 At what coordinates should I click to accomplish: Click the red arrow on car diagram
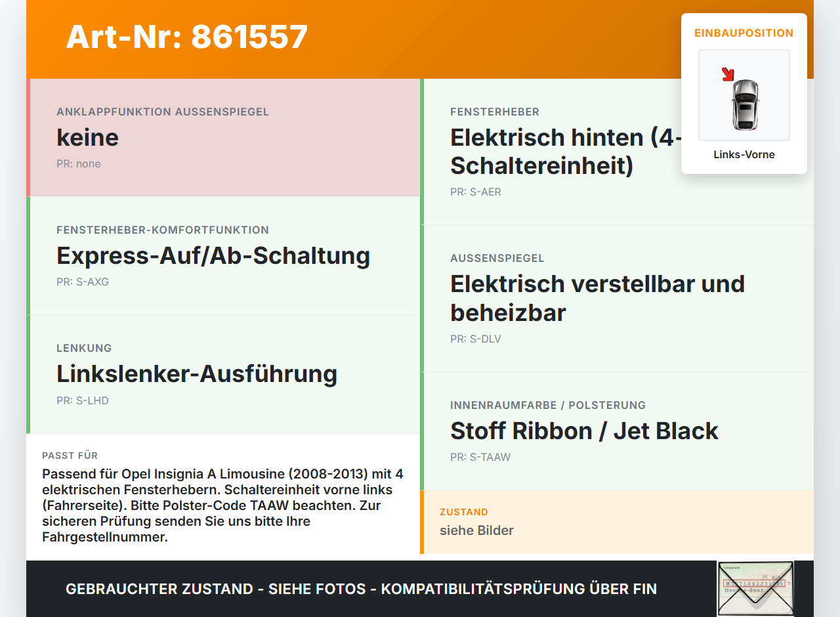pos(728,74)
